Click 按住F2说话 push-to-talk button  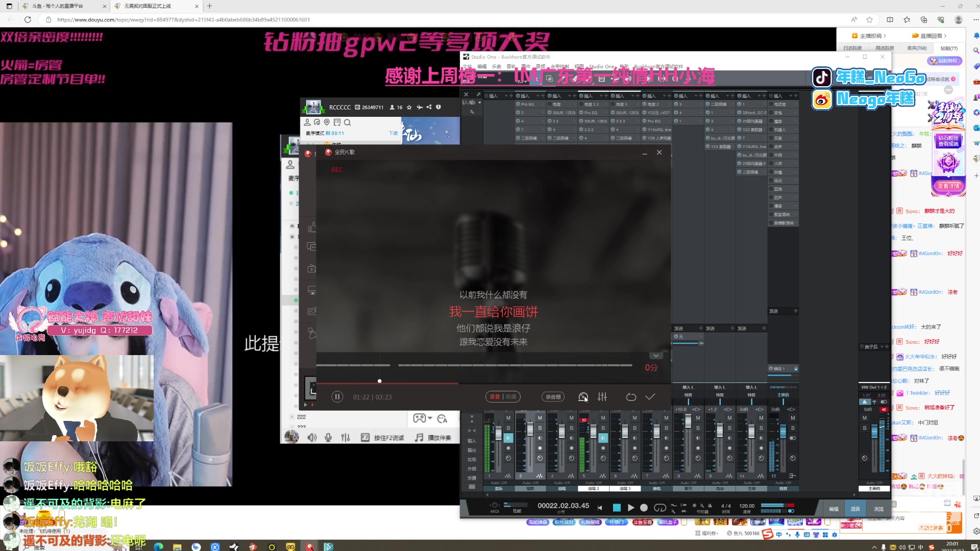tap(383, 438)
